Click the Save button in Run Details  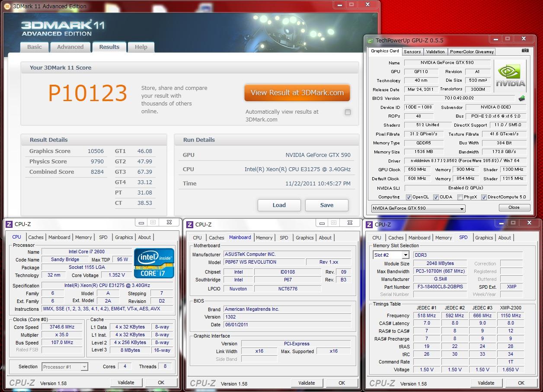pos(326,205)
